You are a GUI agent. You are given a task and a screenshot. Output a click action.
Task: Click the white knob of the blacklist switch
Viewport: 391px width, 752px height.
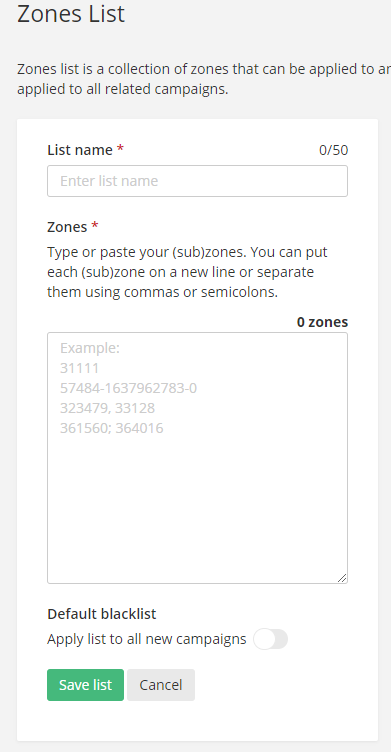point(264,639)
